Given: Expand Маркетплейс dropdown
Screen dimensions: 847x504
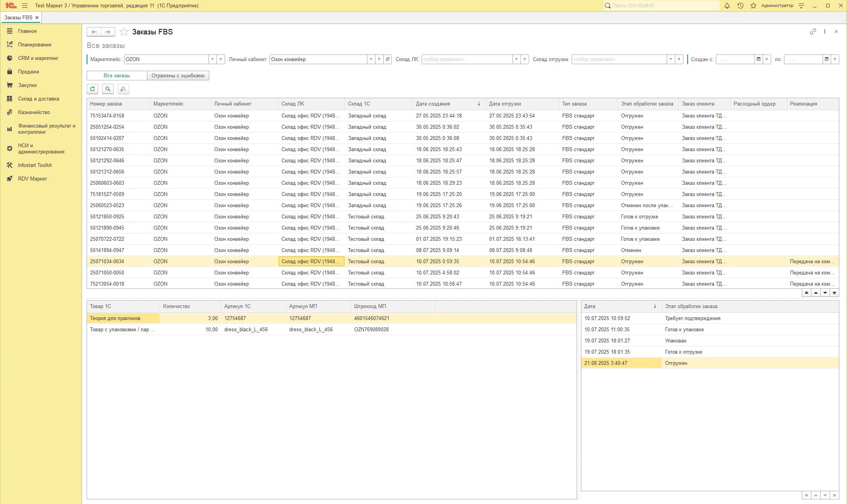Looking at the screenshot, I should point(212,59).
